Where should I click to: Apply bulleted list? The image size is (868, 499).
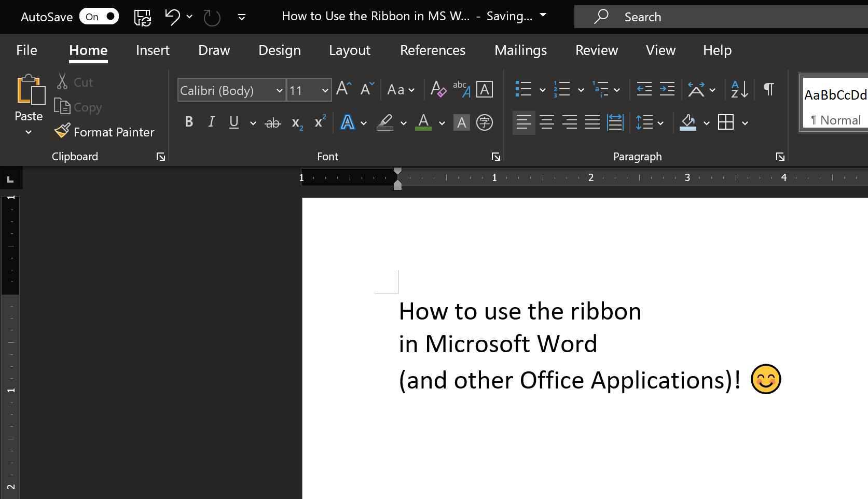pyautogui.click(x=523, y=89)
